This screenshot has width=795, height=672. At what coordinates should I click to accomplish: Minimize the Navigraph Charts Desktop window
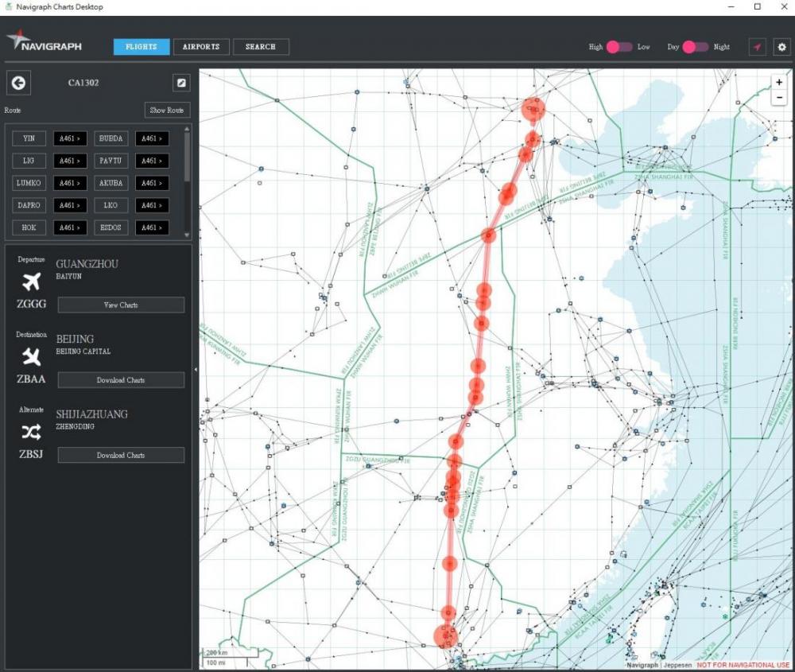pos(731,6)
